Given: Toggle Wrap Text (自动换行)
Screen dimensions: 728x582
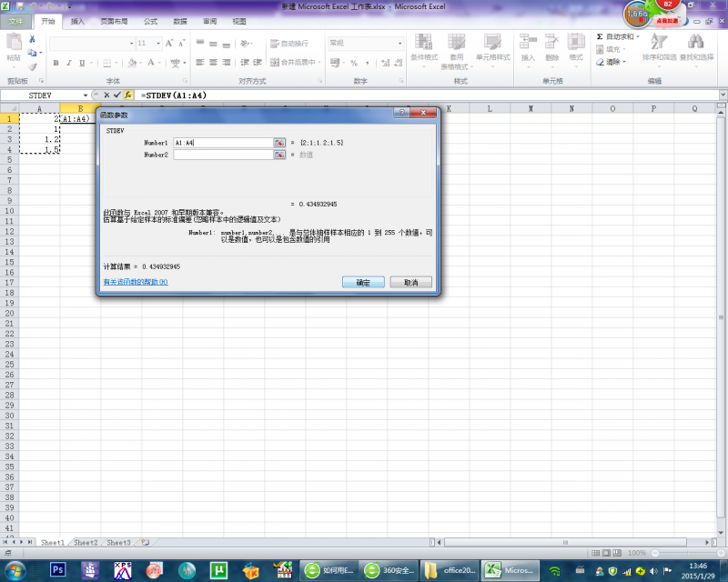Looking at the screenshot, I should 289,43.
